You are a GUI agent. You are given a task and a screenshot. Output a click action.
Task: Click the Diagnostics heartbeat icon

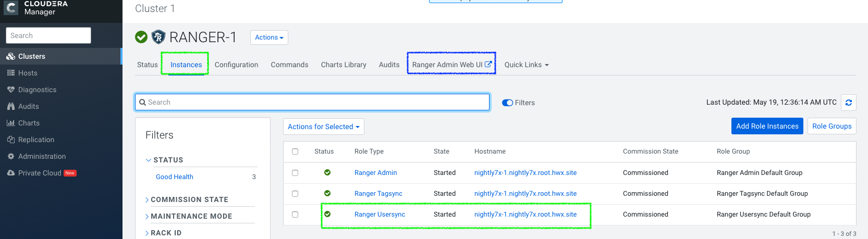pyautogui.click(x=10, y=90)
